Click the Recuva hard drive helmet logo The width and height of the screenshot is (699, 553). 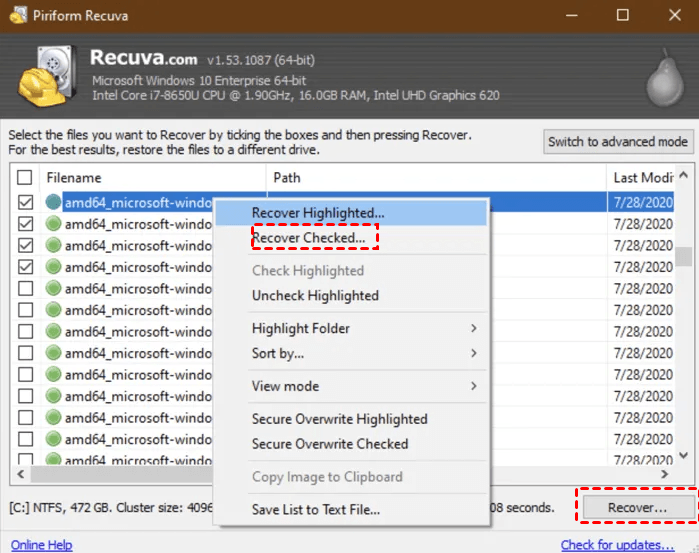pyautogui.click(x=45, y=76)
